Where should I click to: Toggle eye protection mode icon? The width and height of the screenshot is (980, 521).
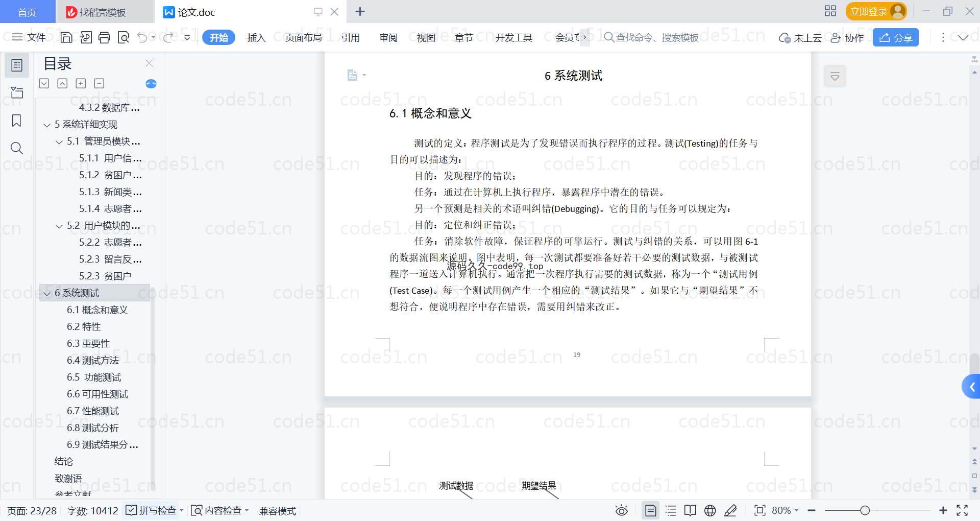(621, 510)
